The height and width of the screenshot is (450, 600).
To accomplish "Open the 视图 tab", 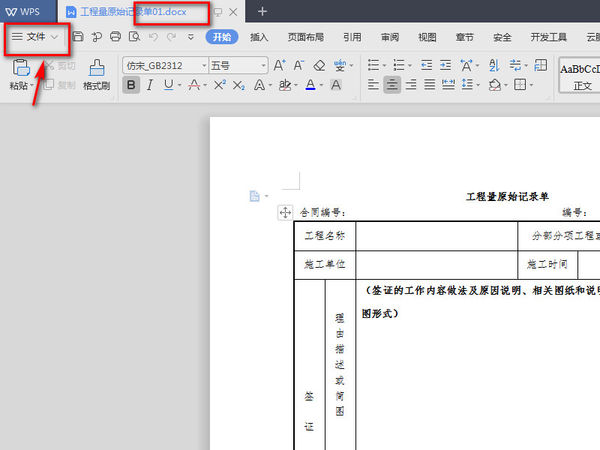I will tap(427, 37).
